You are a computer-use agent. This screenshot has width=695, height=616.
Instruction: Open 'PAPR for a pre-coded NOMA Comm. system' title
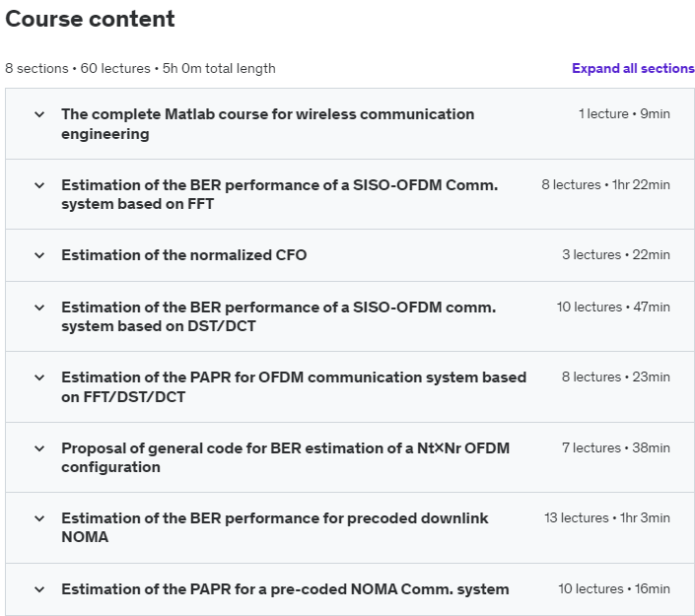tap(285, 589)
